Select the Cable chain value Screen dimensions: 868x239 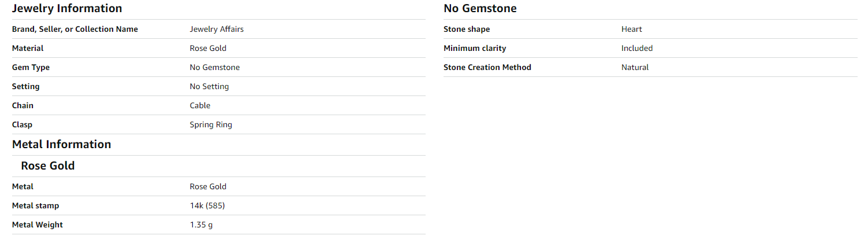pyautogui.click(x=200, y=105)
